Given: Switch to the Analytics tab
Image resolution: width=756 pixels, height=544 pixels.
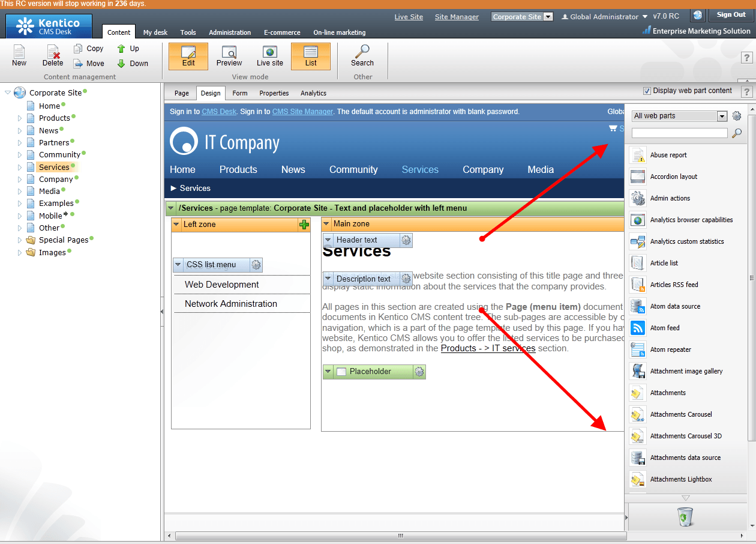Looking at the screenshot, I should click(x=314, y=93).
